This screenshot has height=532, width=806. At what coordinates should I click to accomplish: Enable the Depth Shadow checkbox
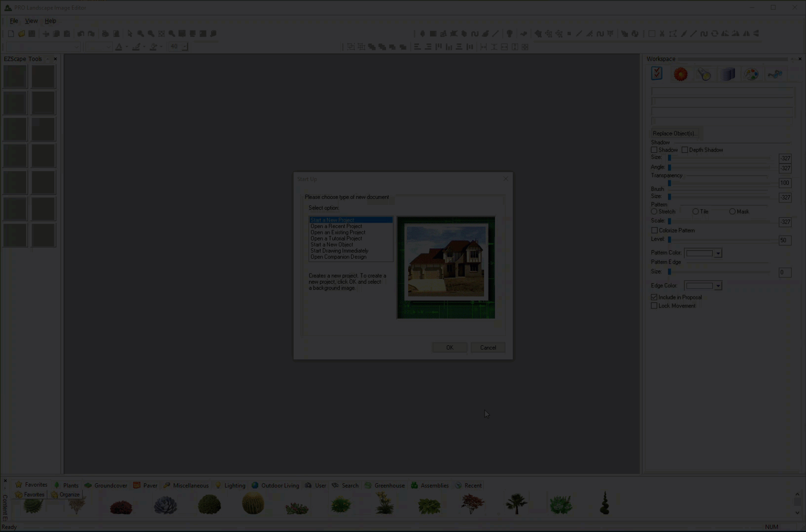click(685, 150)
